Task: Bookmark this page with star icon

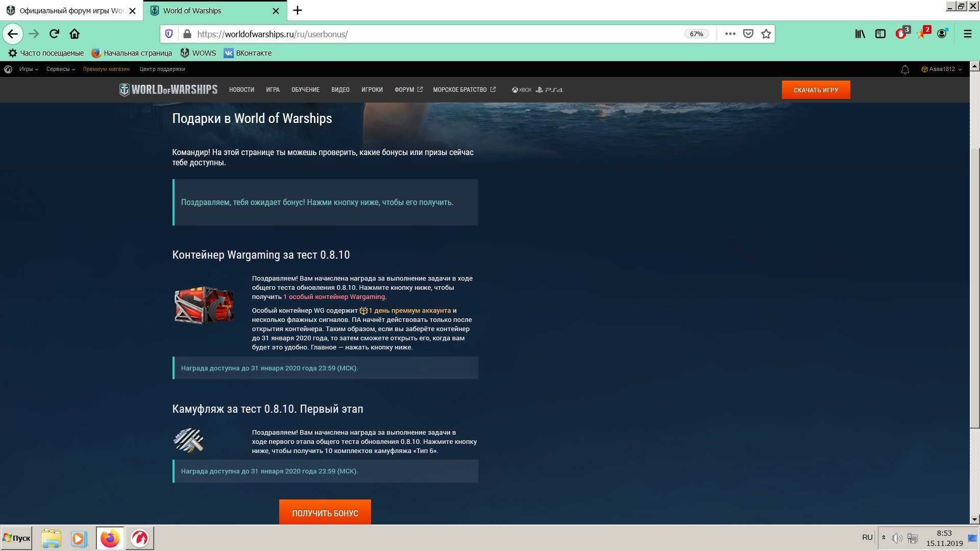Action: click(766, 34)
